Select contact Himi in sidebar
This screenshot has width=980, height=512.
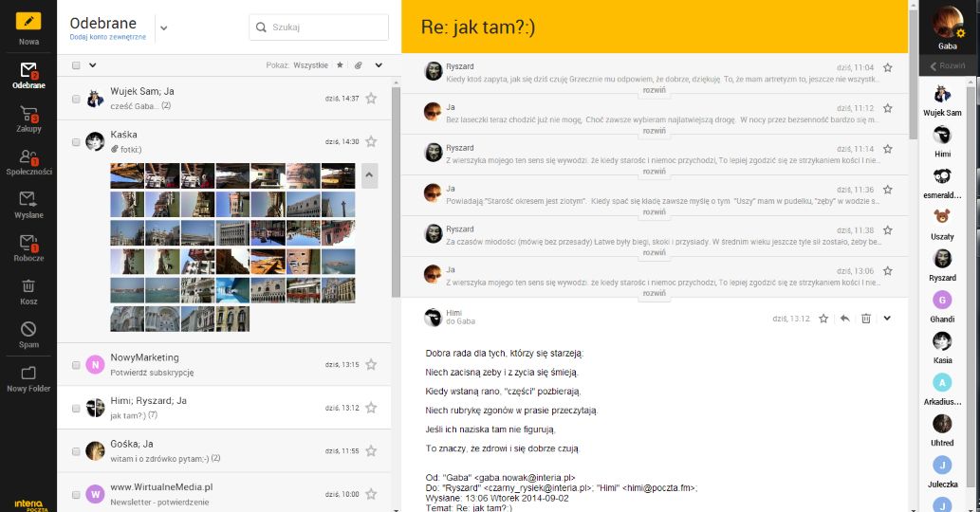point(942,142)
